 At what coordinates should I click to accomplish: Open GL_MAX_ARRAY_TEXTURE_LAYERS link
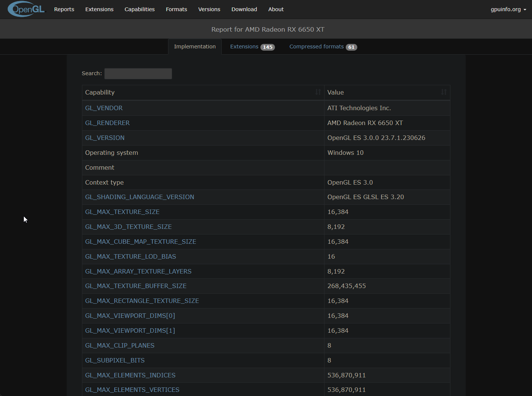pos(138,271)
